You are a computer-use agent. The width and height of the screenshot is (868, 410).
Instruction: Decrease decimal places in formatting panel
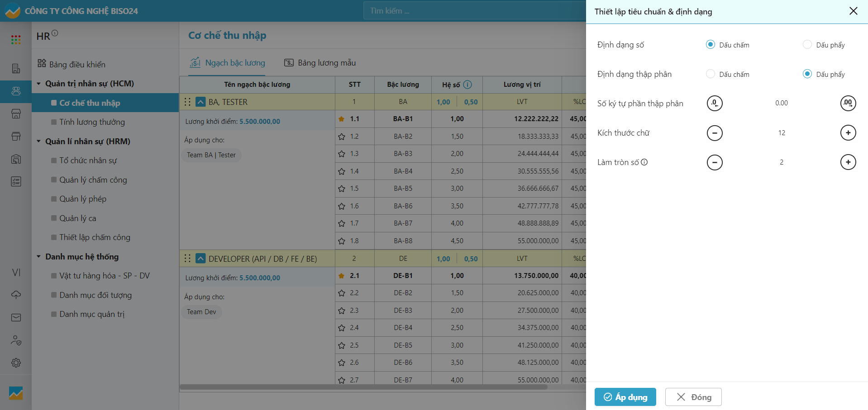point(715,104)
